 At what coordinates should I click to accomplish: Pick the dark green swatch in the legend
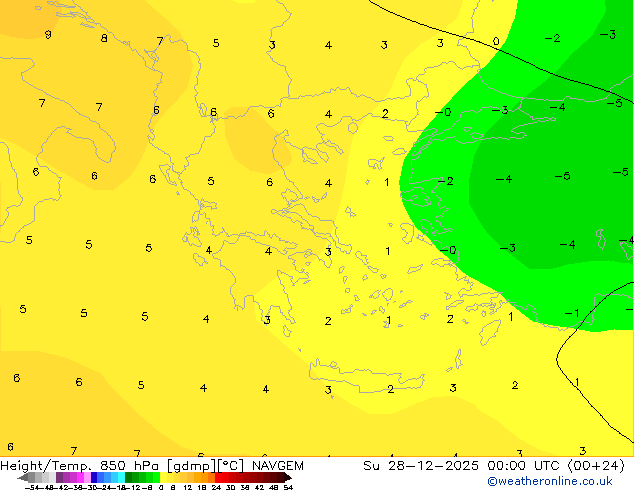(x=129, y=477)
